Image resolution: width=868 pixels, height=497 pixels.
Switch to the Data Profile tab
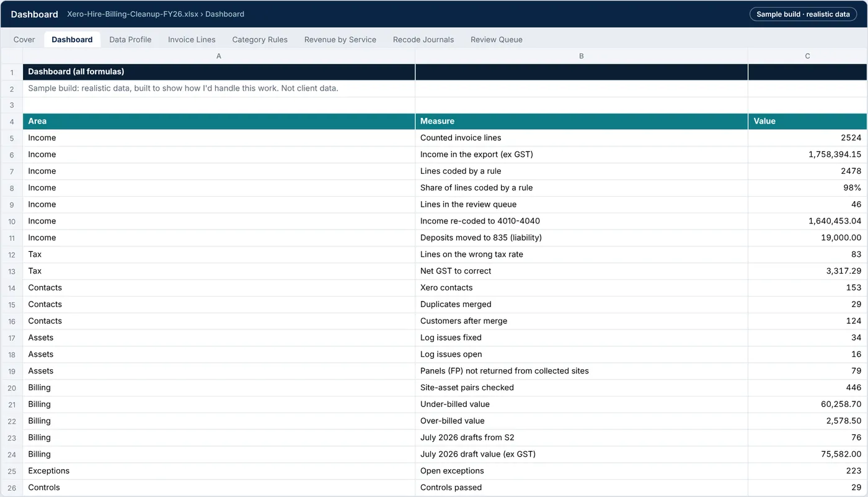130,39
